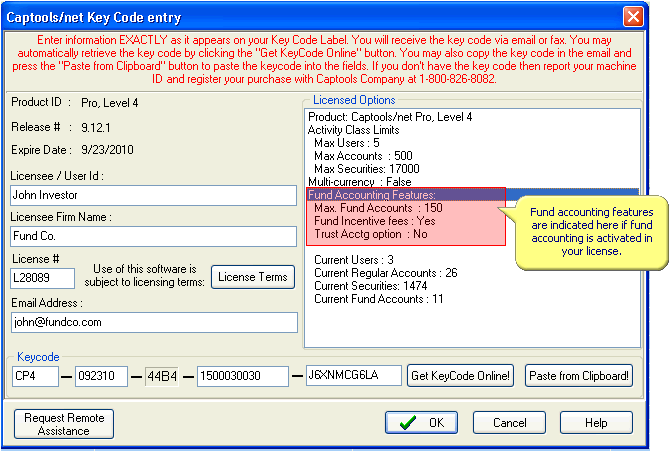Click the last keycode field J6XNMCG6LA

click(353, 376)
